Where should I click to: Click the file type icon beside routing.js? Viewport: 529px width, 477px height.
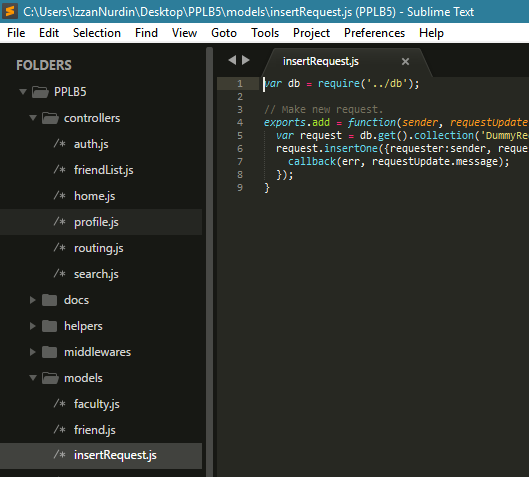(60, 248)
